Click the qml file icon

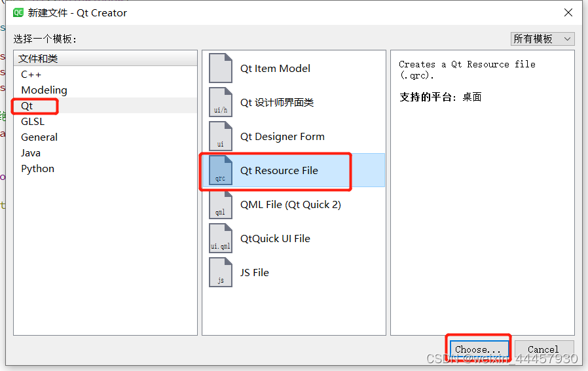[x=221, y=205]
